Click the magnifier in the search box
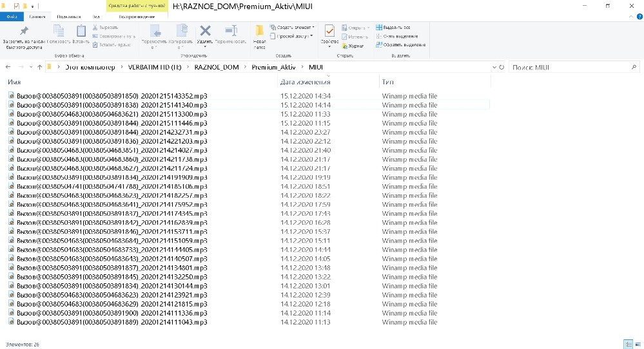 (x=634, y=67)
